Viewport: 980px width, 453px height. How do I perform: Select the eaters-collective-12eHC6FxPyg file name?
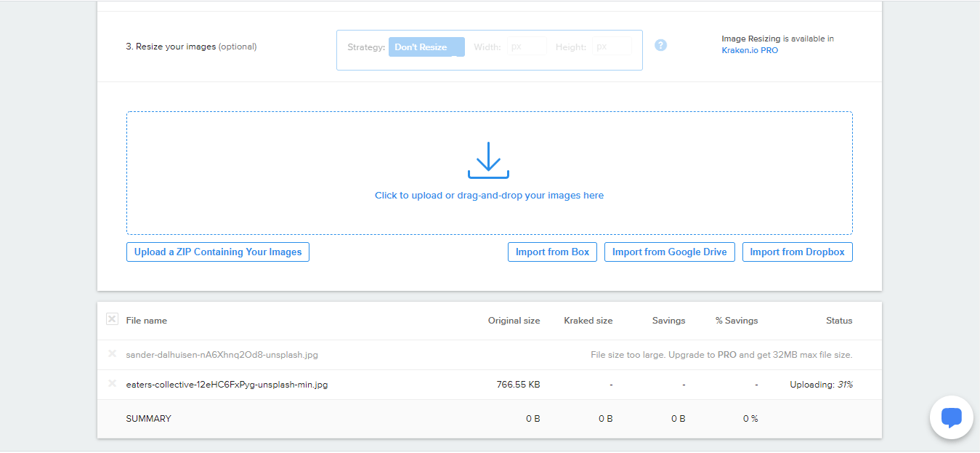coord(227,385)
